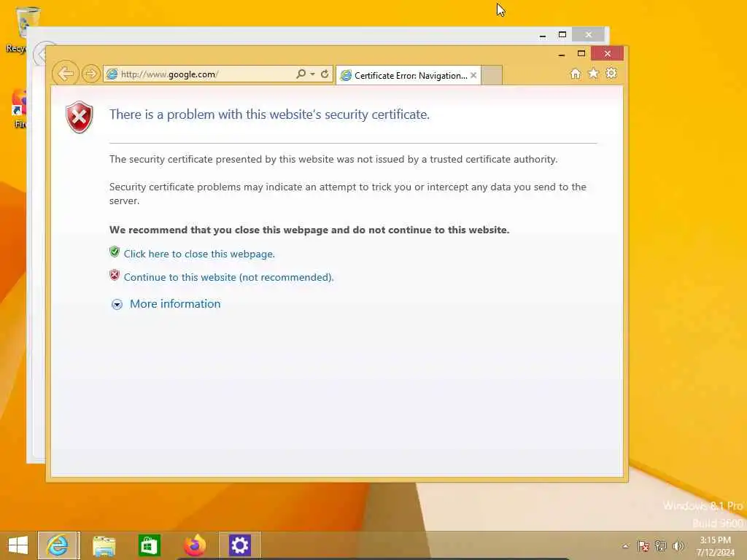
Task: Maximize the background window behind IE
Action: [x=562, y=34]
